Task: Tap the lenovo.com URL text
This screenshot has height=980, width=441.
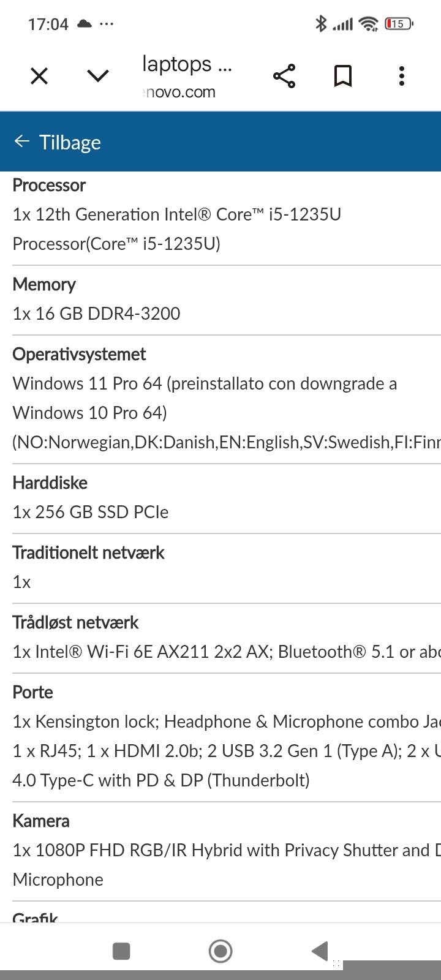Action: [x=179, y=92]
